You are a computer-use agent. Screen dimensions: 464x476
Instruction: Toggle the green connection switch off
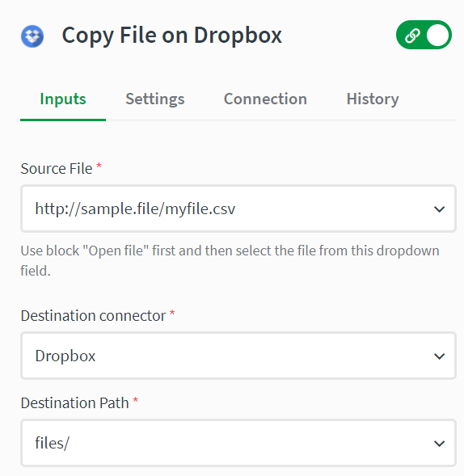coord(424,35)
